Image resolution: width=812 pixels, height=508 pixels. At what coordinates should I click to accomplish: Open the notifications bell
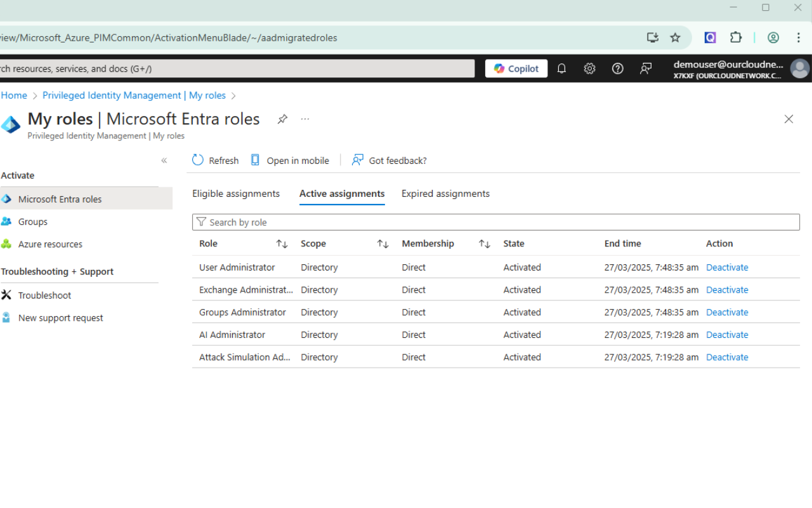561,69
